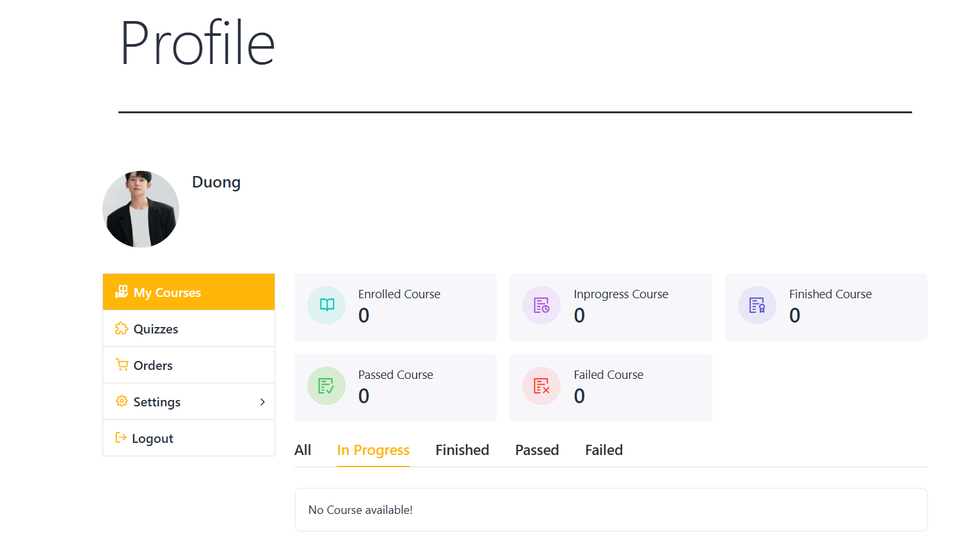
Task: Open the Quizzes sidebar item
Action: [156, 329]
